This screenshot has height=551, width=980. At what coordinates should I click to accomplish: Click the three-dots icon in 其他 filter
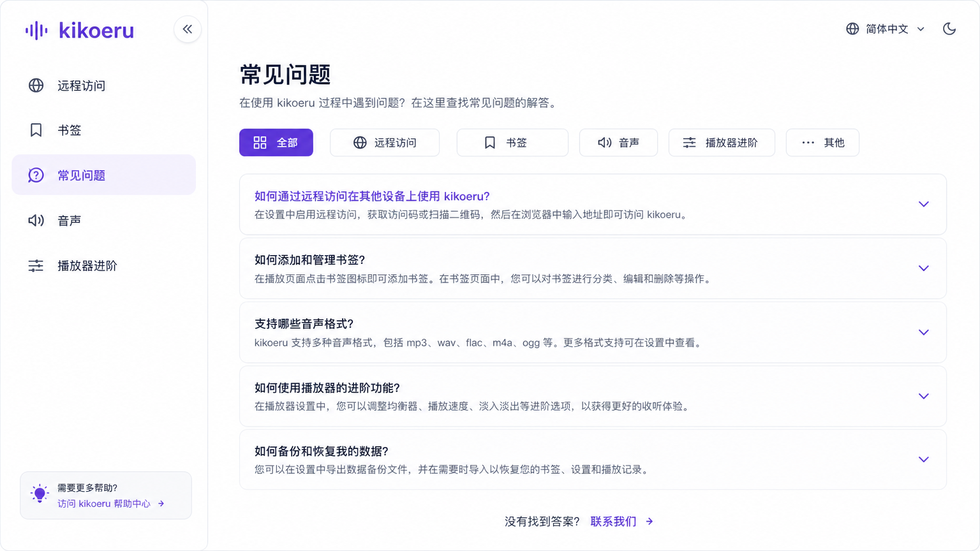[808, 143]
